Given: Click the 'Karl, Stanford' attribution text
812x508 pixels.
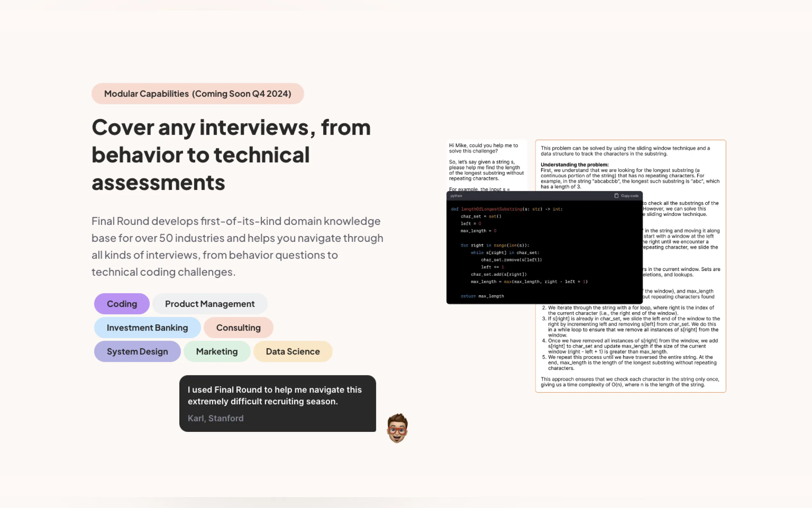Looking at the screenshot, I should point(215,418).
